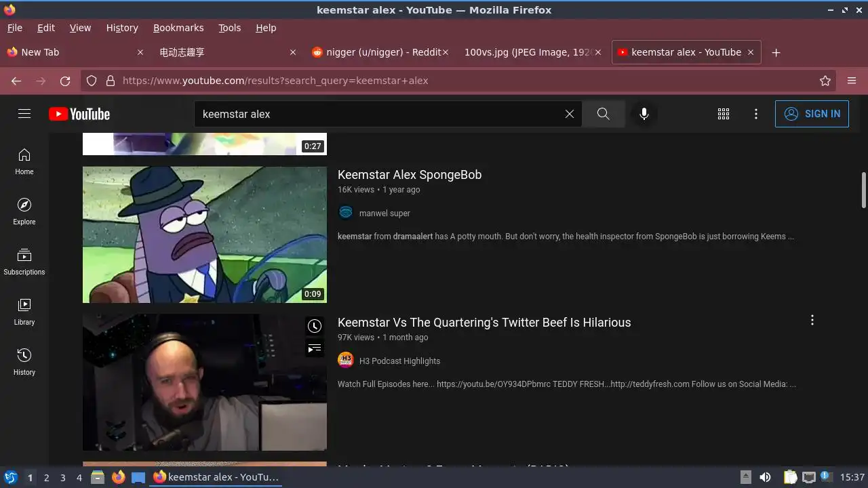This screenshot has height=488, width=868.
Task: Open Subscriptions in the sidebar
Action: point(24,262)
